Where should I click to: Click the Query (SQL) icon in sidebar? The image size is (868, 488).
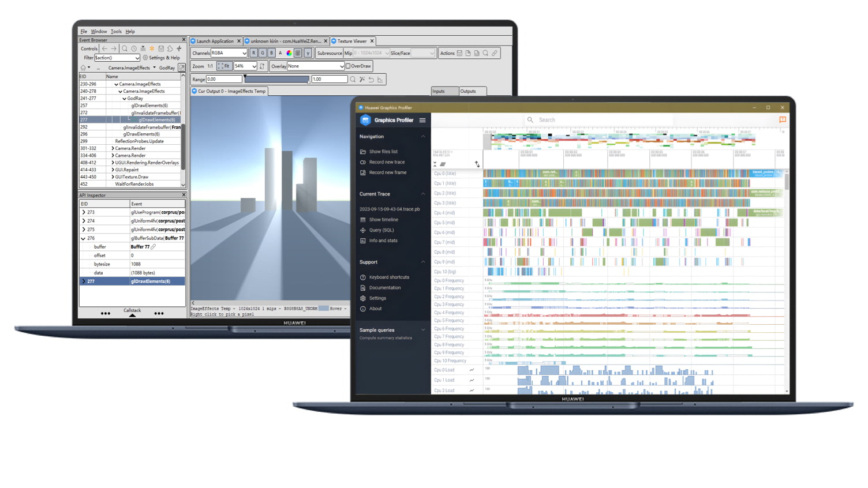pyautogui.click(x=363, y=230)
